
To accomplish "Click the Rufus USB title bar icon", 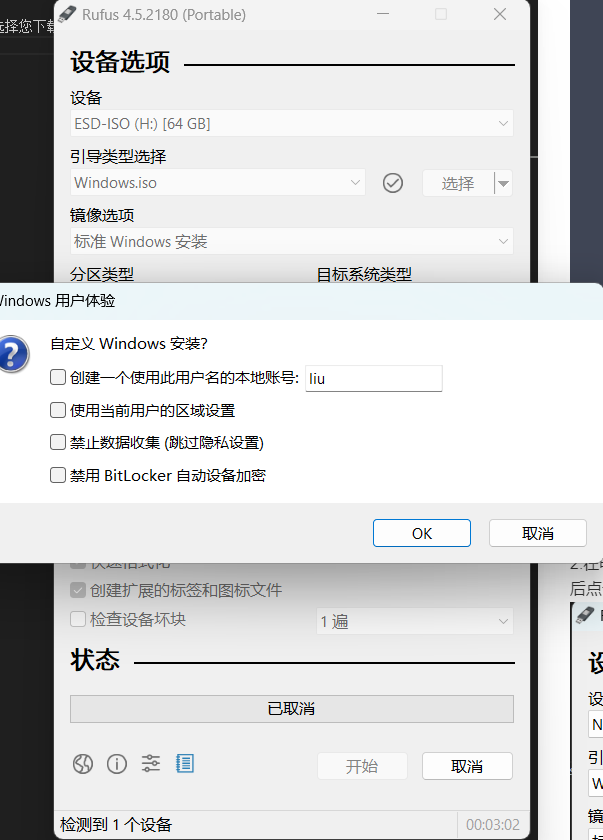I will pyautogui.click(x=67, y=14).
